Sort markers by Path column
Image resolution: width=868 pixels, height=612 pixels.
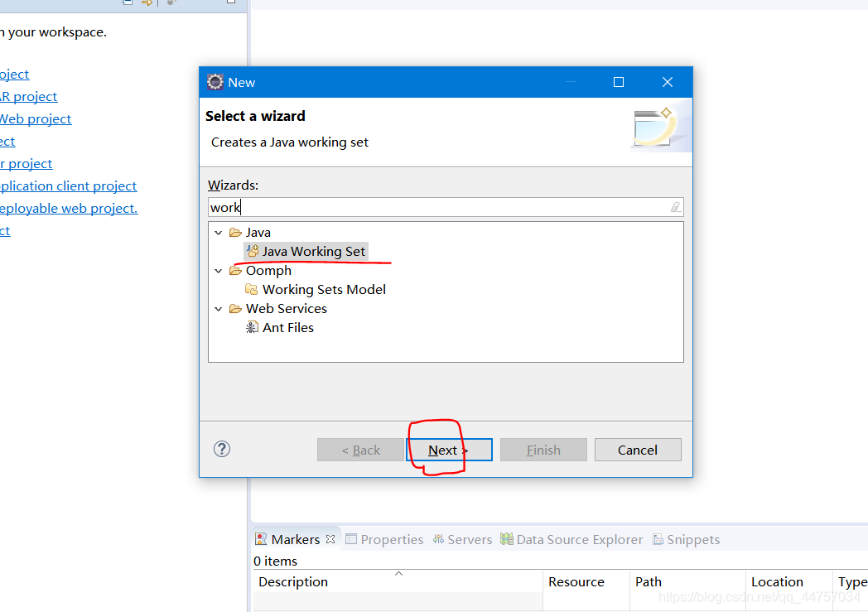pos(687,581)
